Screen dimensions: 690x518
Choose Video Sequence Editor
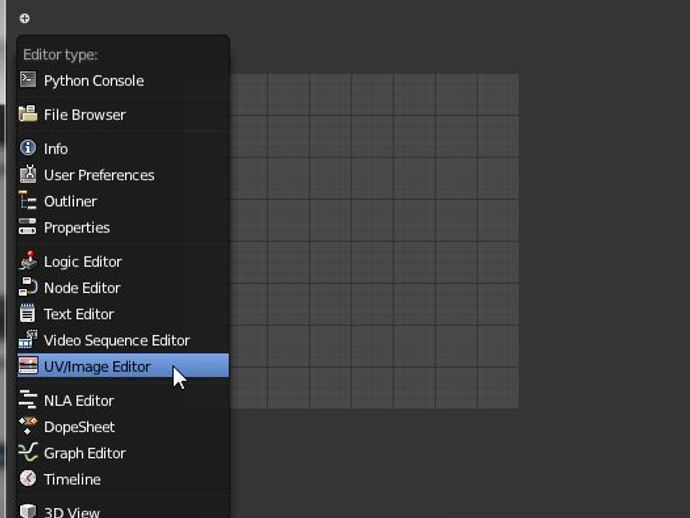coord(123,340)
